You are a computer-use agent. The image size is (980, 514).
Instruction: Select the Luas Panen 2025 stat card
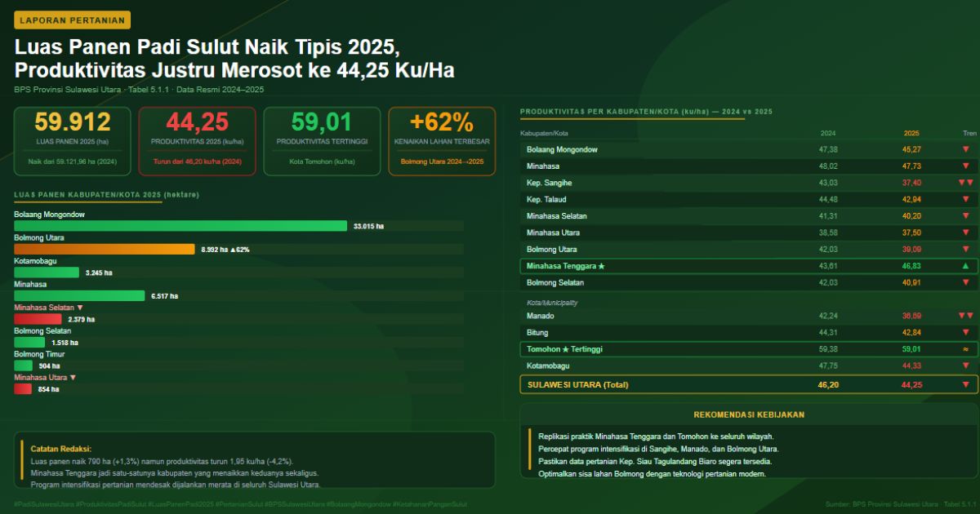(x=73, y=140)
